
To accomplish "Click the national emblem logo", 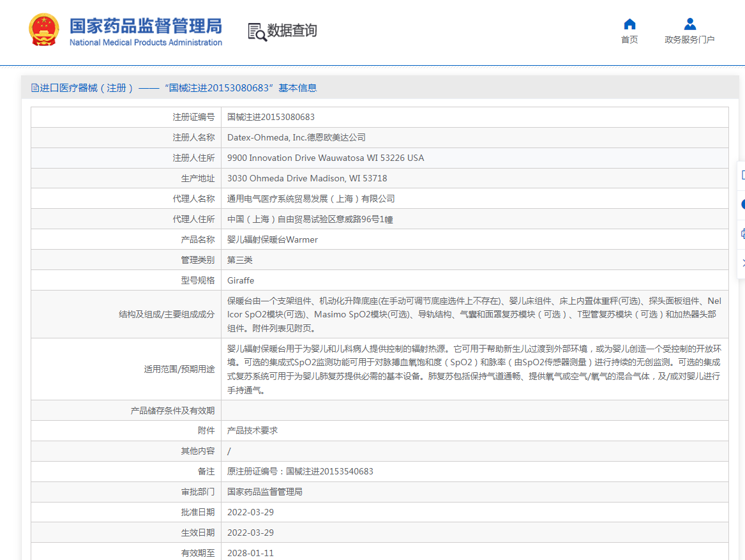I will coord(43,30).
